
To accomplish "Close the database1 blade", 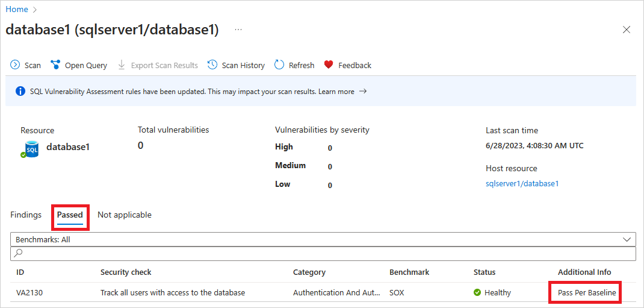I will point(627,30).
